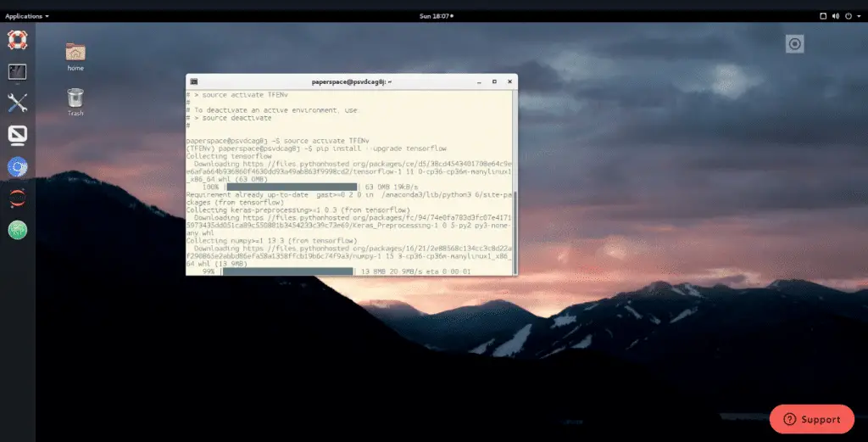868x442 pixels.
Task: Click the terminal window scrollbar
Action: (514, 229)
